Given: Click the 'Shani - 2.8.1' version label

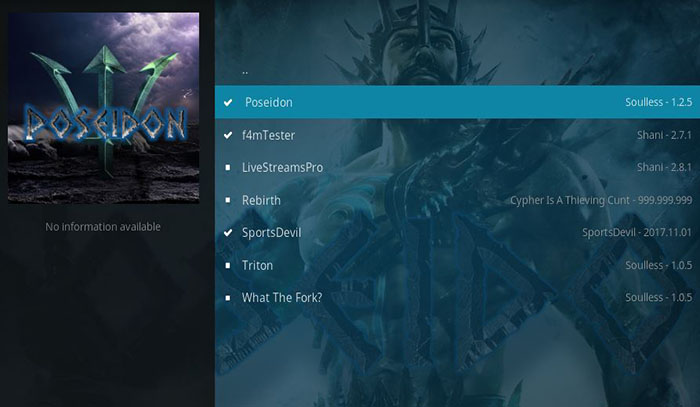Looking at the screenshot, I should (x=664, y=167).
